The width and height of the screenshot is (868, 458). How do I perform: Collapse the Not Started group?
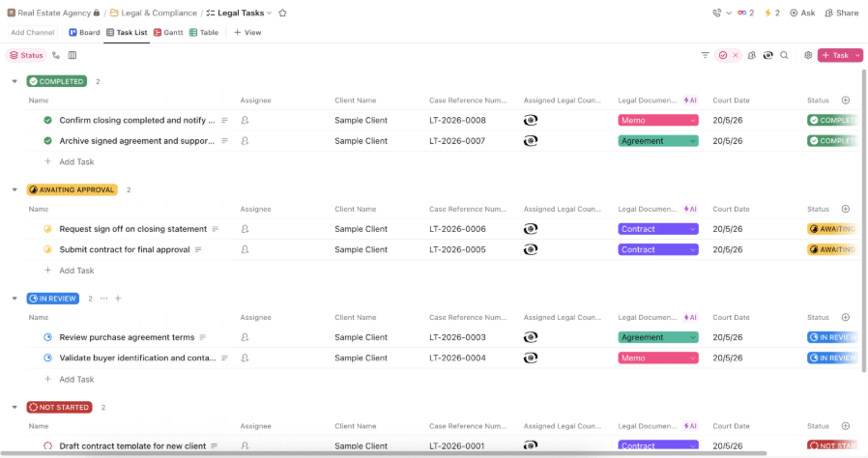(14, 407)
